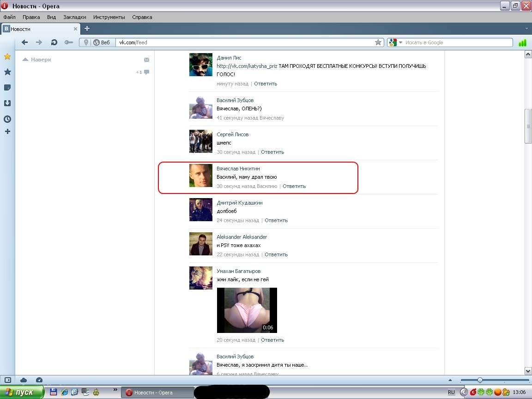
Task: Expand quick launch chevron overflow
Action: tap(115, 389)
